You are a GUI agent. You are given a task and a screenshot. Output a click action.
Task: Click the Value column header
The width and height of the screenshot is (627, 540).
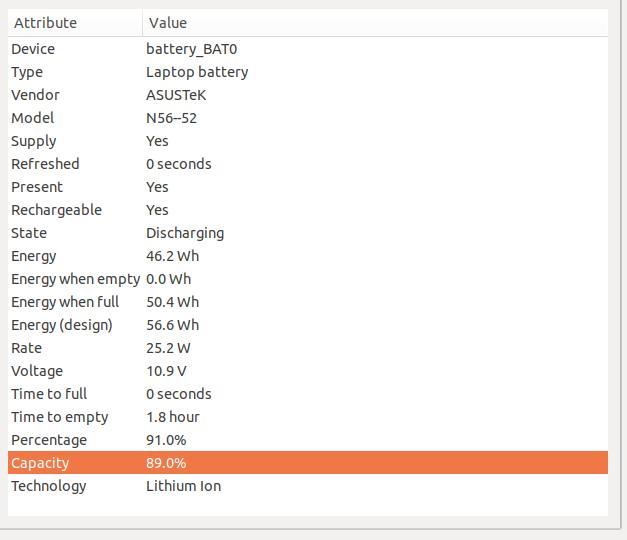tap(375, 23)
